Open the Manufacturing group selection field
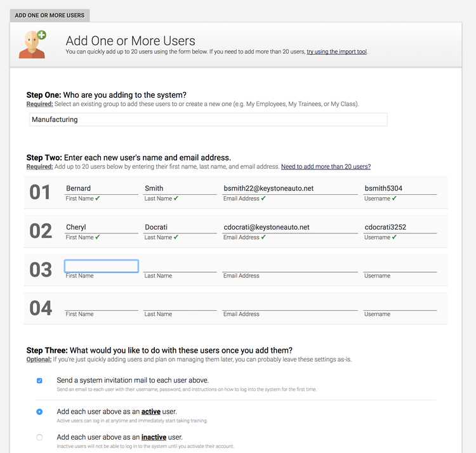 click(x=208, y=119)
